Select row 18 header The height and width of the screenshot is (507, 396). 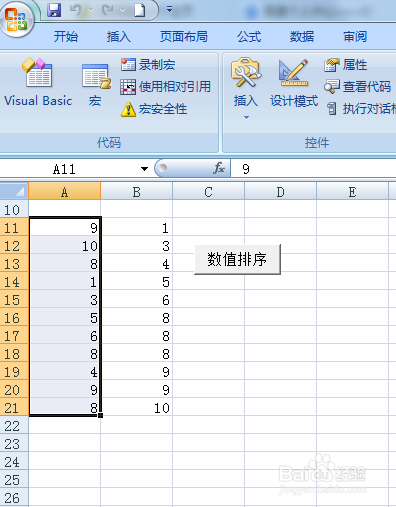[x=14, y=353]
